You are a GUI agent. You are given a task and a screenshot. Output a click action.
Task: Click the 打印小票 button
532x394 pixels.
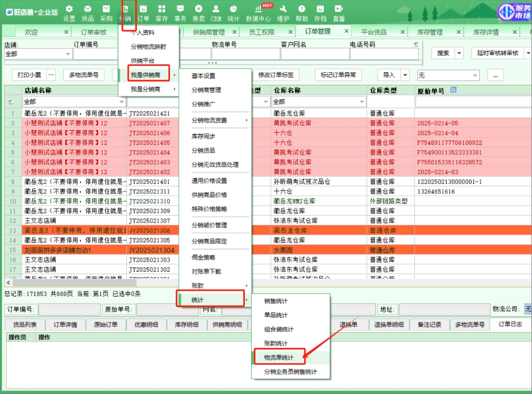29,75
